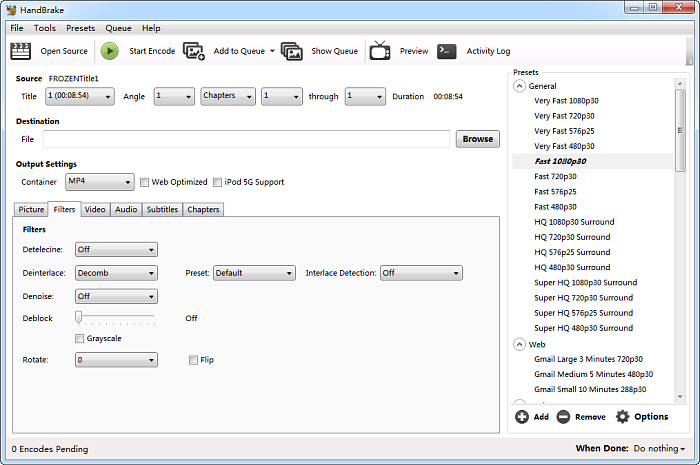The width and height of the screenshot is (700, 465).
Task: Toggle the Flip checkbox
Action: click(x=193, y=360)
